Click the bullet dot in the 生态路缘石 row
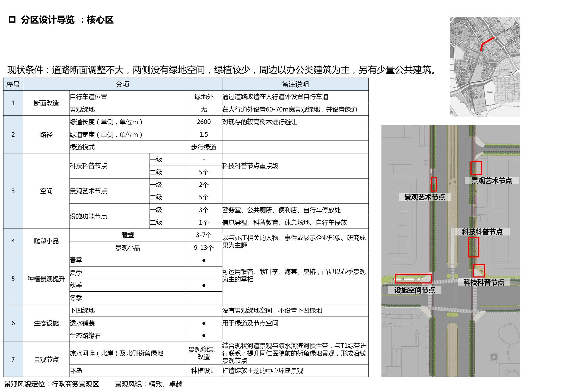Viewport: 573px width, 392px height. tap(204, 336)
